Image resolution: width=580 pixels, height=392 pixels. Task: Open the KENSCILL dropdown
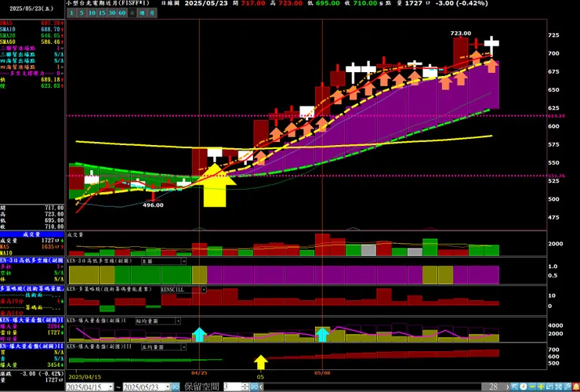tap(204, 289)
